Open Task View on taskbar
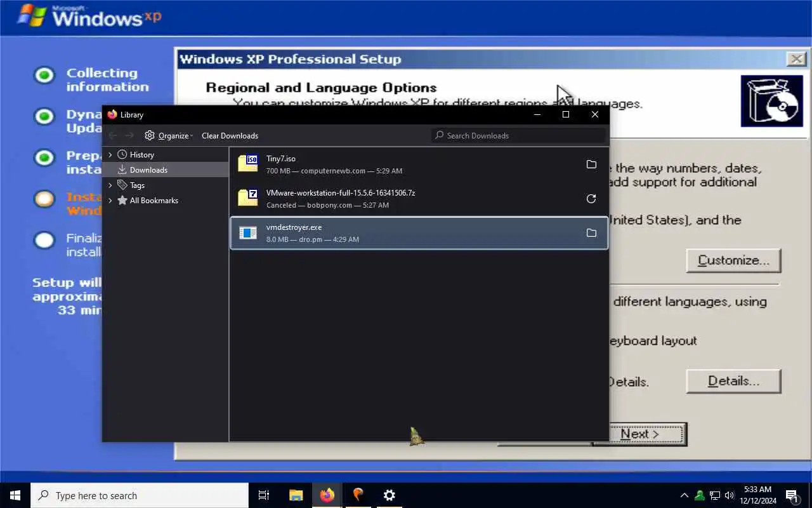This screenshot has height=508, width=812. coord(264,495)
